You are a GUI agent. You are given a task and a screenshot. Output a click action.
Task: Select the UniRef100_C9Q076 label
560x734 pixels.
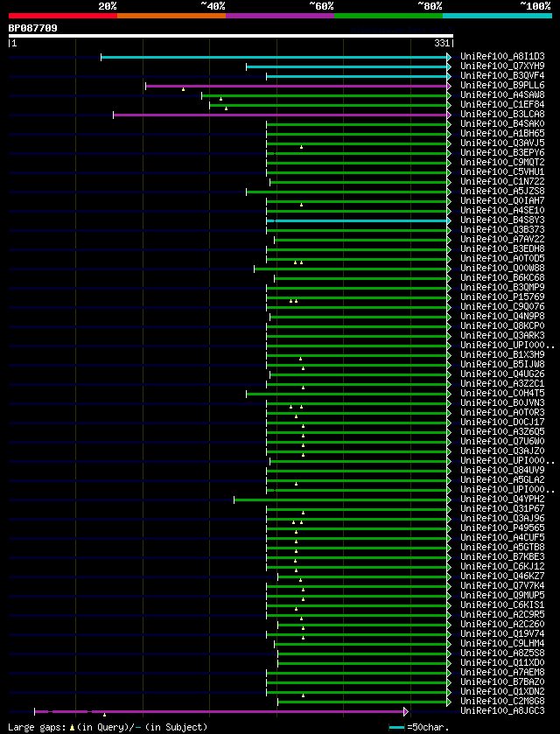(502, 306)
